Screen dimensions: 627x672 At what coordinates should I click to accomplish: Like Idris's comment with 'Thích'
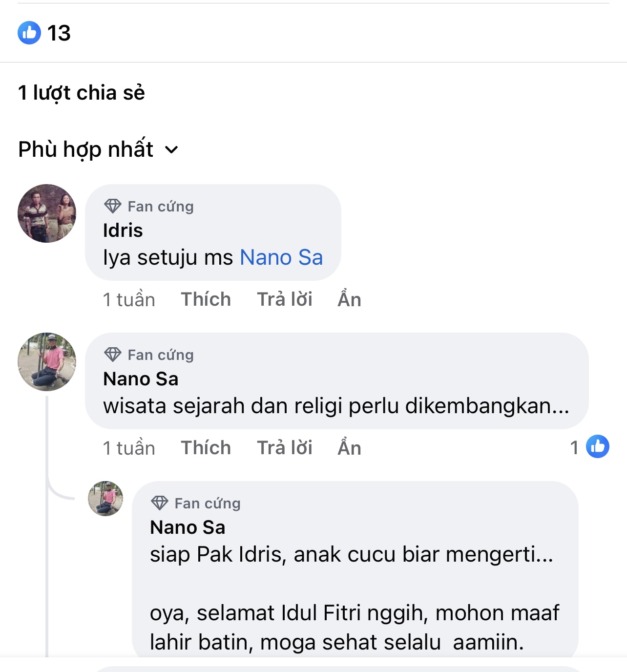[206, 299]
